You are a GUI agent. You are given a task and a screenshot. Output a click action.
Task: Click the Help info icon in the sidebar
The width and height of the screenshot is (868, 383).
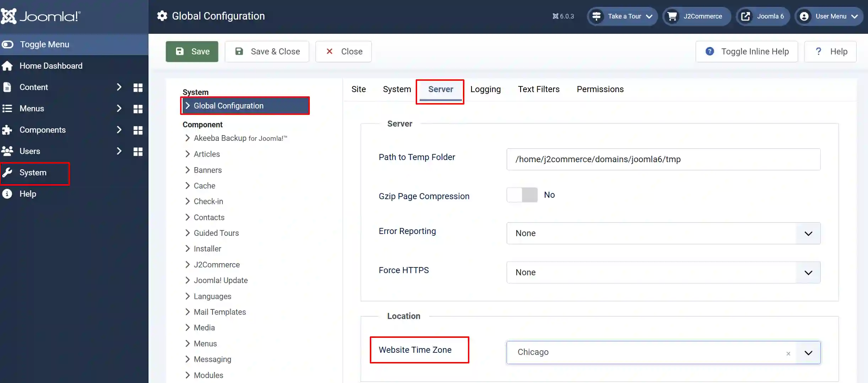click(x=7, y=194)
